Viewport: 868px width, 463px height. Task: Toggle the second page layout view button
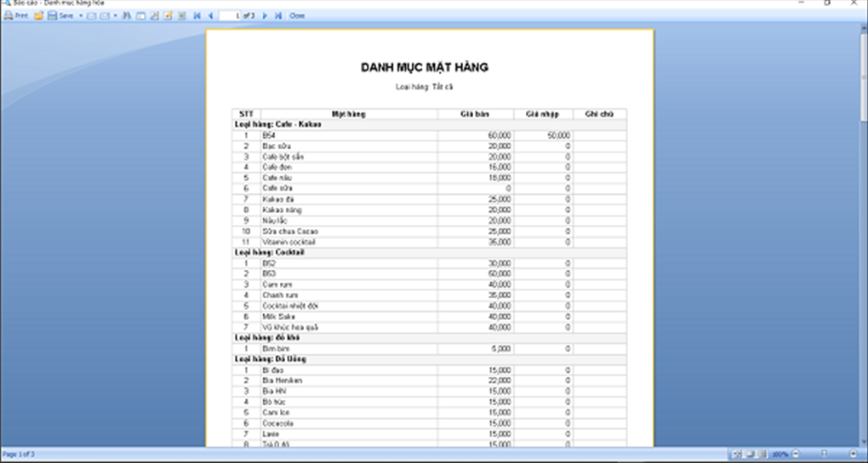click(x=749, y=455)
